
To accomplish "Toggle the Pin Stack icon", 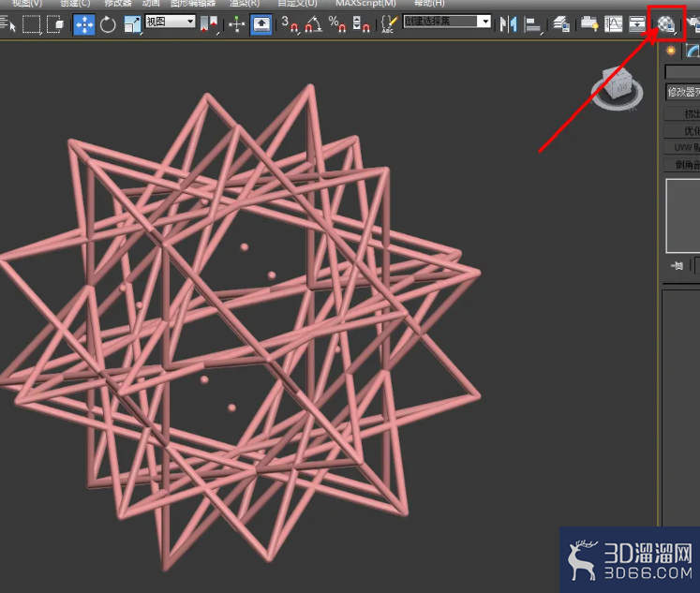I will [x=677, y=266].
